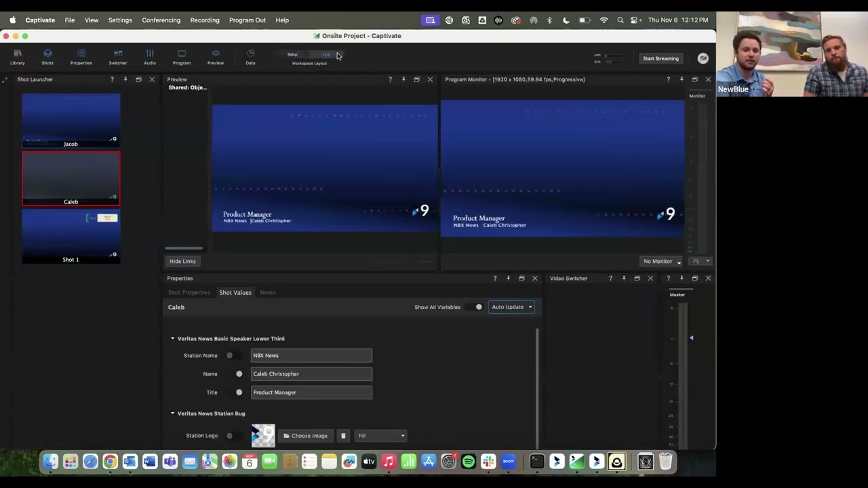Toggle the Show All Variables switch
Viewport: 868px width, 488px height.
pyautogui.click(x=475, y=307)
